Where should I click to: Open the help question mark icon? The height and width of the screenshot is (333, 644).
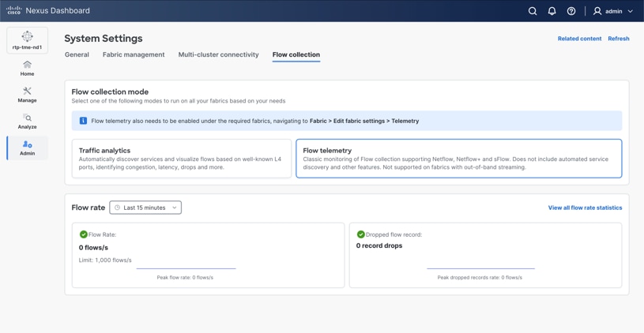point(571,11)
